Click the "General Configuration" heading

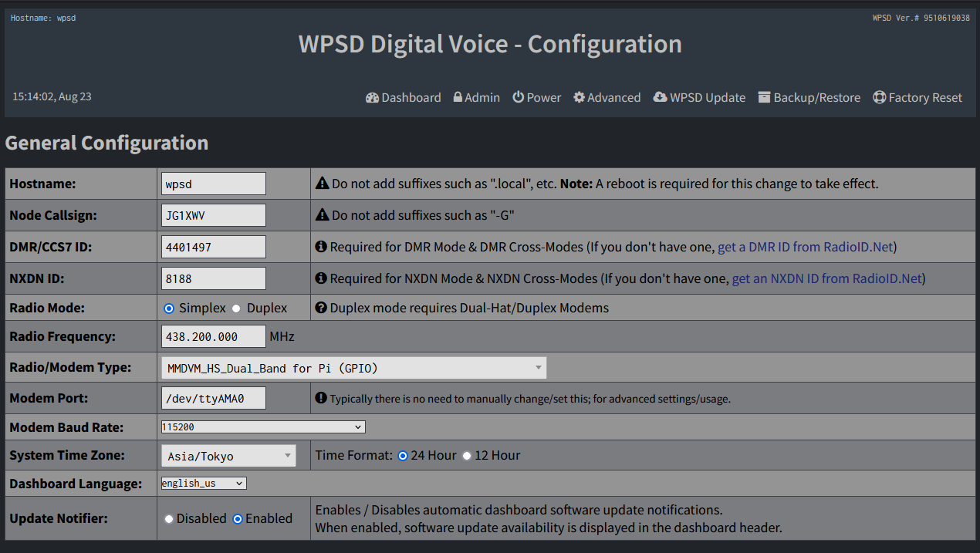[x=106, y=143]
